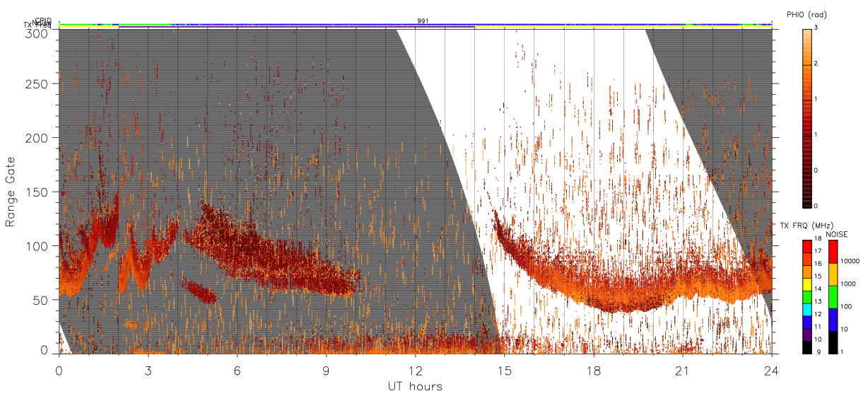
Task: Click the blue NOISE swatch between 10 and 100
Action: click(833, 320)
